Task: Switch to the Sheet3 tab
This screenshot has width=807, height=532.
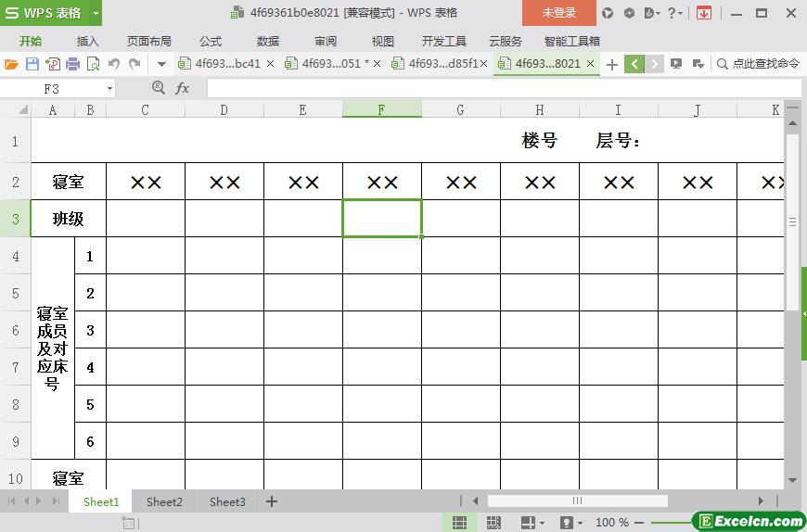Action: [x=227, y=501]
